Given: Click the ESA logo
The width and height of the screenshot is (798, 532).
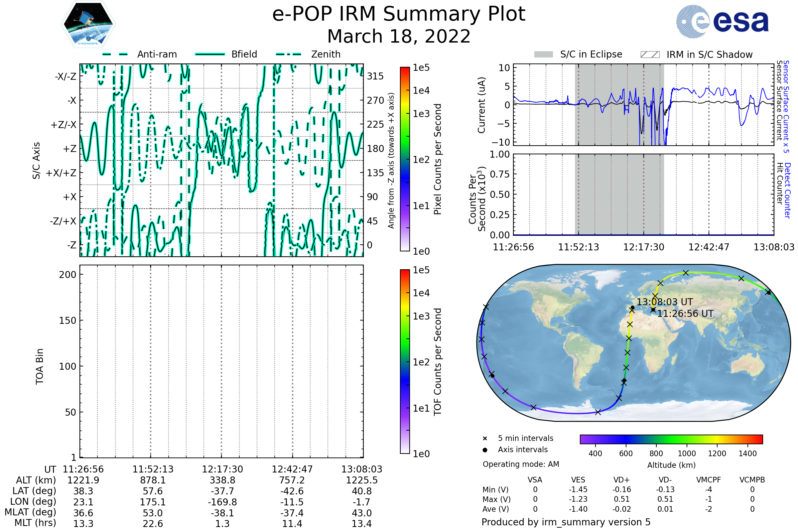Looking at the screenshot, I should point(723,22).
